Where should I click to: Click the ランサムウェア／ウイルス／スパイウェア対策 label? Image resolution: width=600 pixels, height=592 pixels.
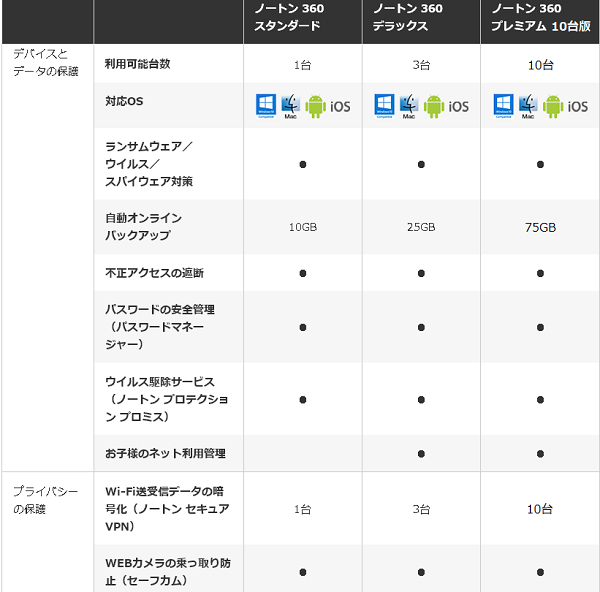(149, 164)
